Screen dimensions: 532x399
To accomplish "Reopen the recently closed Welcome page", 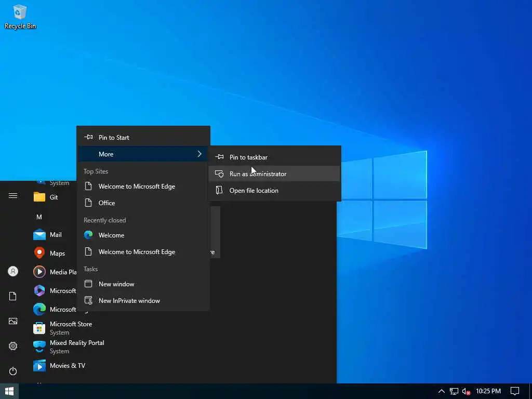I will point(143,235).
